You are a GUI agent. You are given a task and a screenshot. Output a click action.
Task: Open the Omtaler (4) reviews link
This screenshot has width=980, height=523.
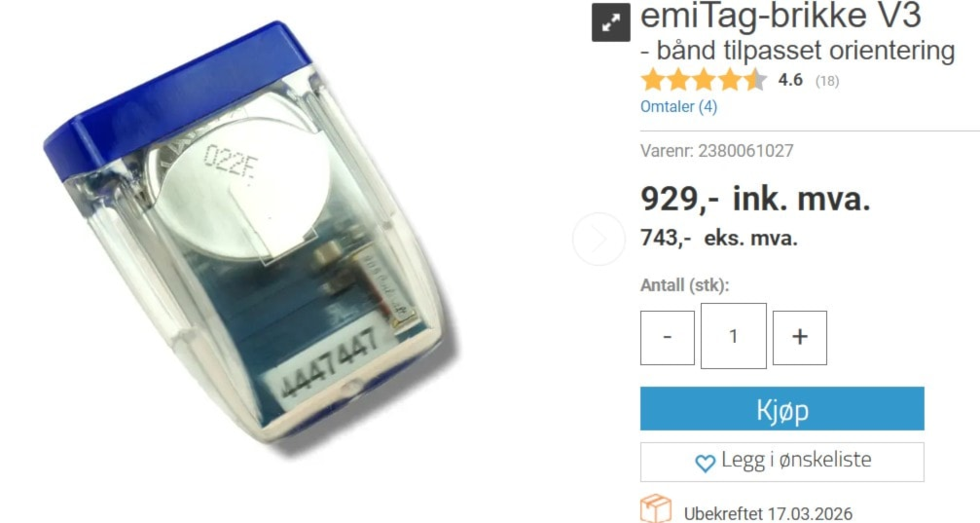678,106
